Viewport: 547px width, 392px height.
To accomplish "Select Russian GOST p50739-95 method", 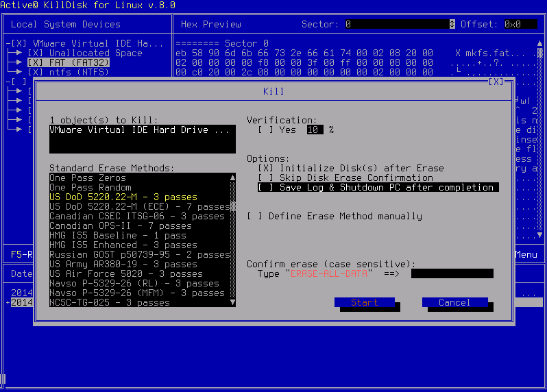I will pos(140,254).
